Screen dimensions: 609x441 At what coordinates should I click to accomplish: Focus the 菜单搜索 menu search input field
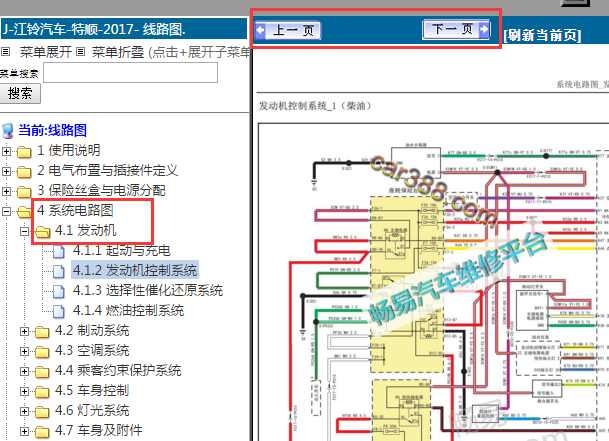pyautogui.click(x=130, y=73)
